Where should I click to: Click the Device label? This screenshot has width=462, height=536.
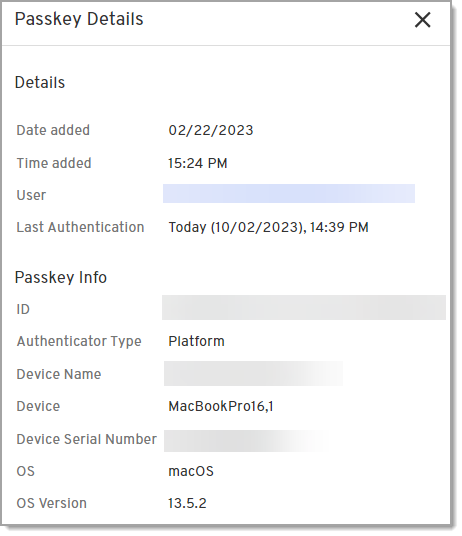click(x=38, y=406)
